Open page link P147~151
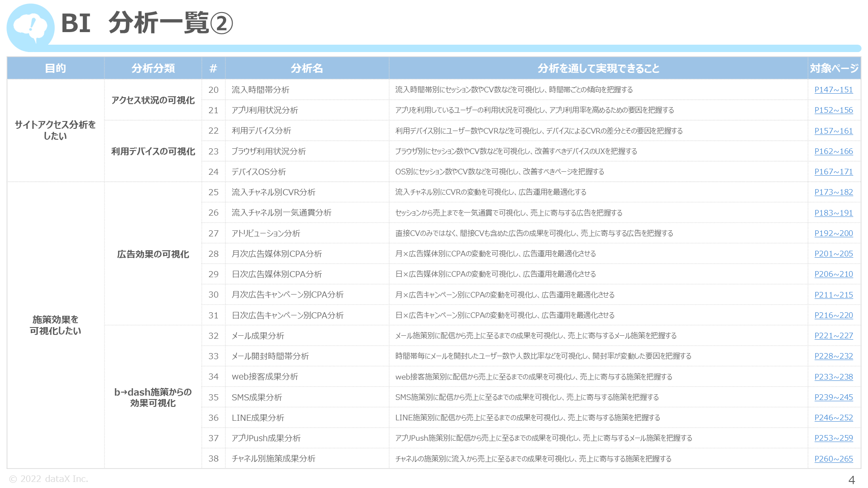 833,90
